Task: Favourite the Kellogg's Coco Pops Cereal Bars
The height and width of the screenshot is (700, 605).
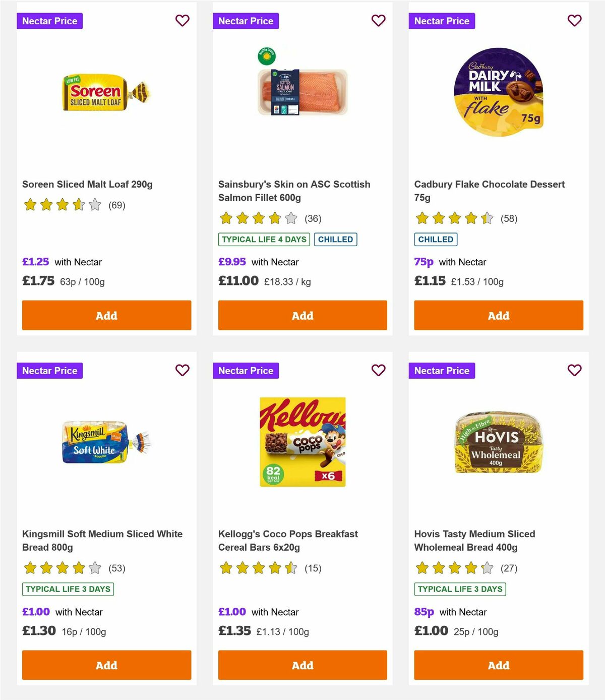Action: 378,370
